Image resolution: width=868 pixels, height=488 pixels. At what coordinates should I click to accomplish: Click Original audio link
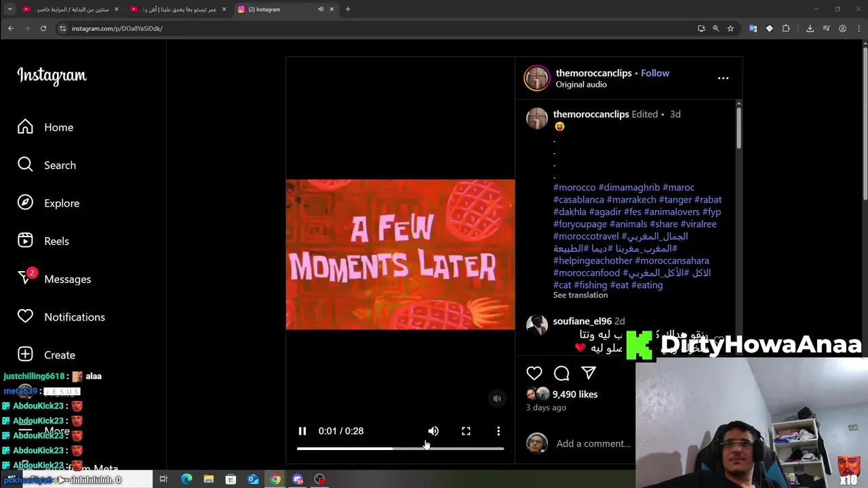pos(581,85)
